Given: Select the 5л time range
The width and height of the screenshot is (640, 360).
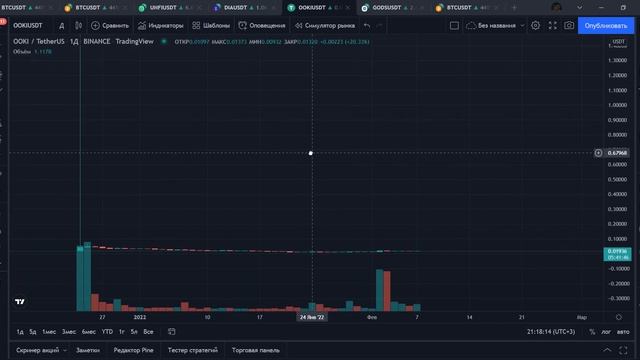Looking at the screenshot, I should click(134, 332).
